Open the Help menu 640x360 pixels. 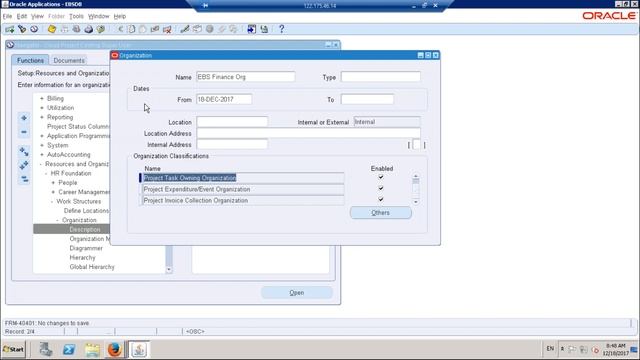click(120, 16)
